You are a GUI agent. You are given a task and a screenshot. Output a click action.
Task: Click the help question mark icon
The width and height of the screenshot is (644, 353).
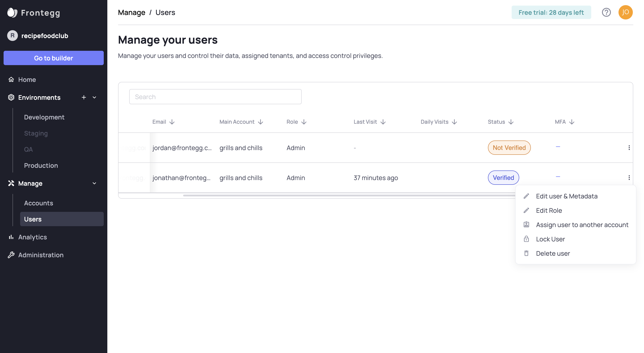pos(606,12)
